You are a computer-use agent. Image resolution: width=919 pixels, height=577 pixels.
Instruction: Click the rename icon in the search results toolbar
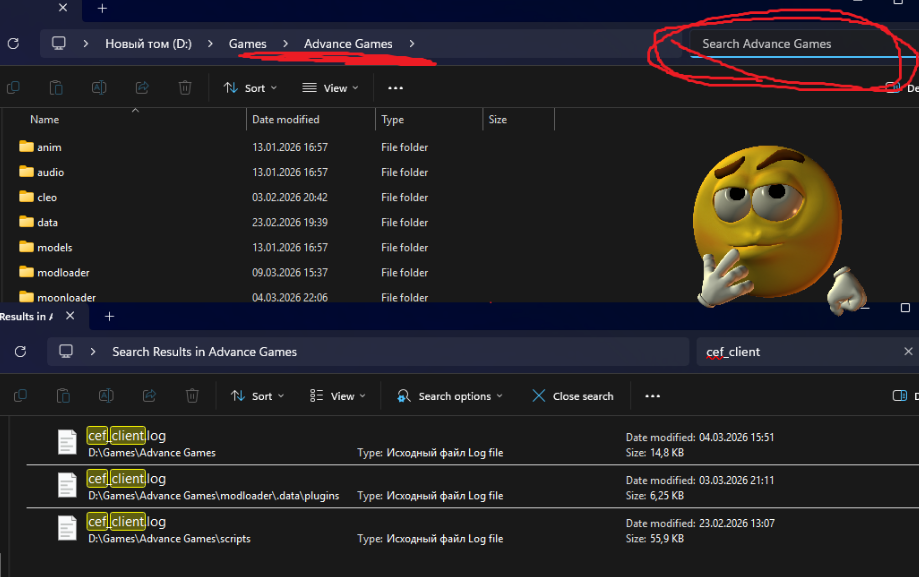coord(106,396)
